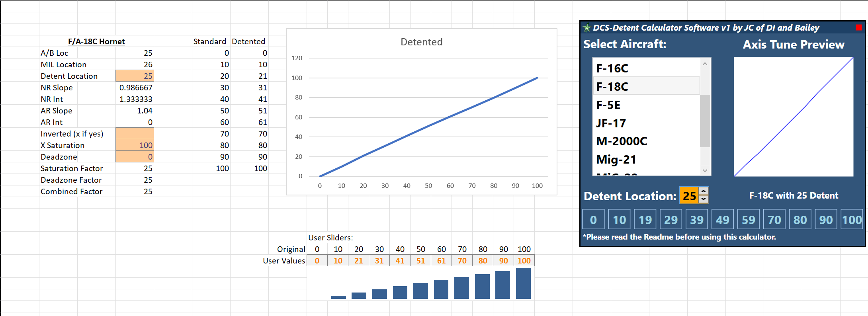
Task: Pick M-2000C in aircraft list
Action: [x=647, y=141]
